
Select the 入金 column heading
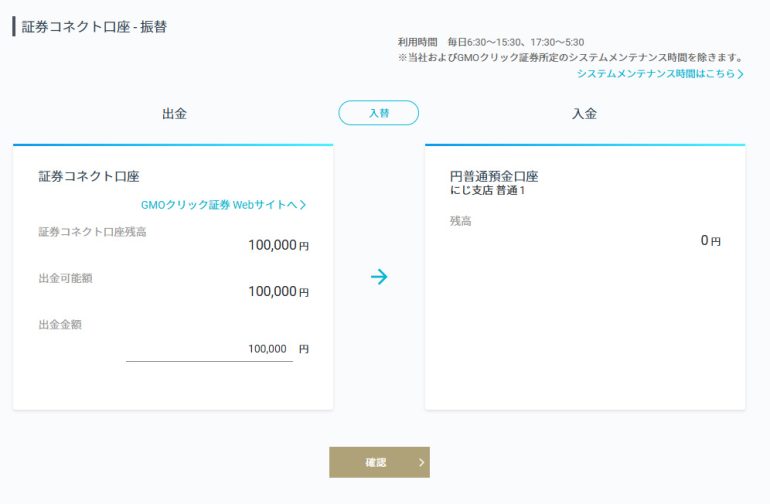coord(584,113)
